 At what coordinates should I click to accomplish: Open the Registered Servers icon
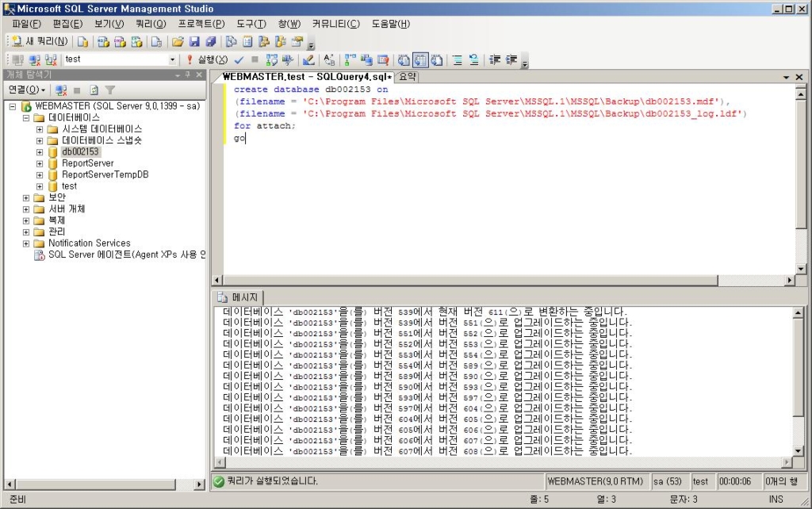[x=231, y=42]
